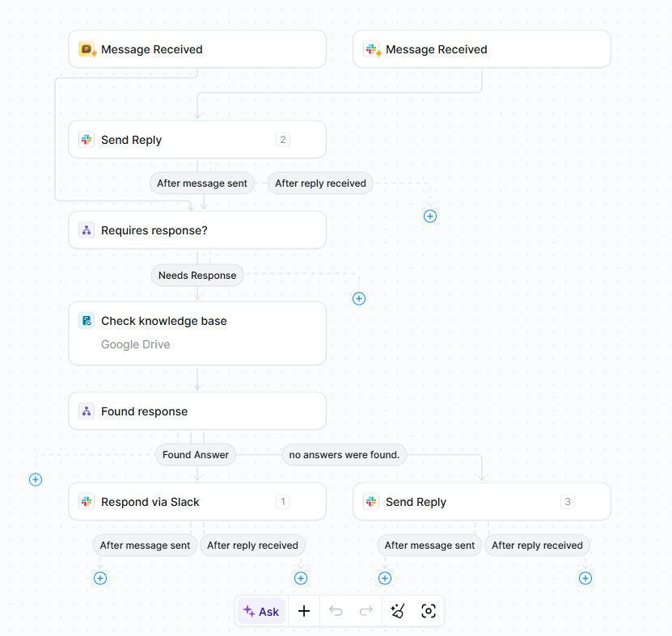Image resolution: width=672 pixels, height=636 pixels.
Task: Click the redo arrow in bottom toolbar
Action: click(x=366, y=611)
